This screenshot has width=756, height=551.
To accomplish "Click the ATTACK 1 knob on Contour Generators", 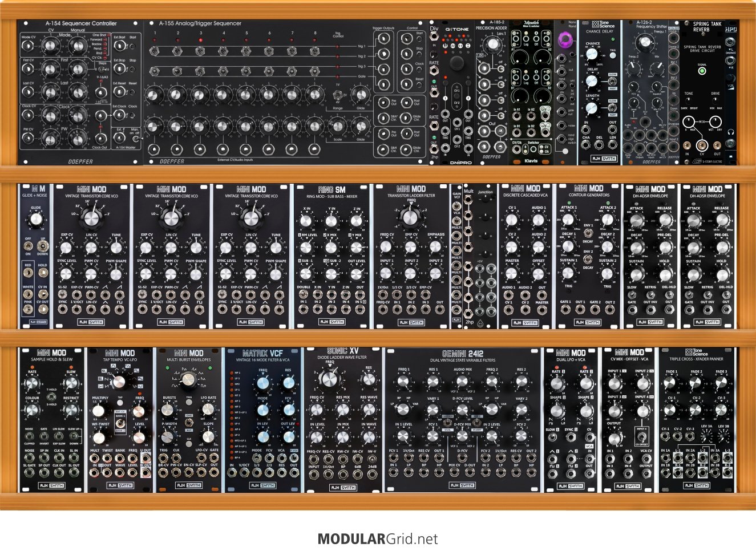I will pyautogui.click(x=569, y=221).
